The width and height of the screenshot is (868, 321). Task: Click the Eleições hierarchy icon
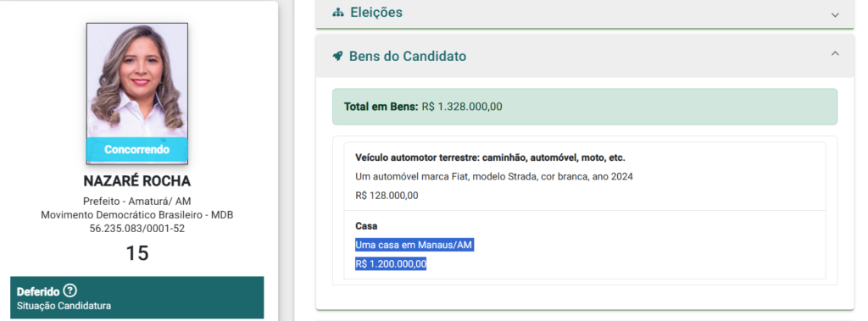[337, 13]
